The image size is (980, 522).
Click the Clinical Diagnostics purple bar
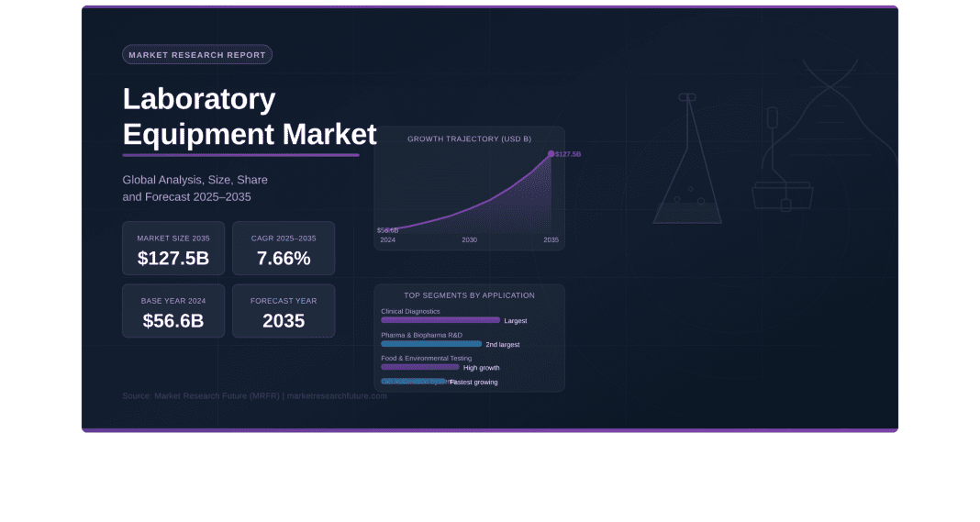tap(440, 320)
